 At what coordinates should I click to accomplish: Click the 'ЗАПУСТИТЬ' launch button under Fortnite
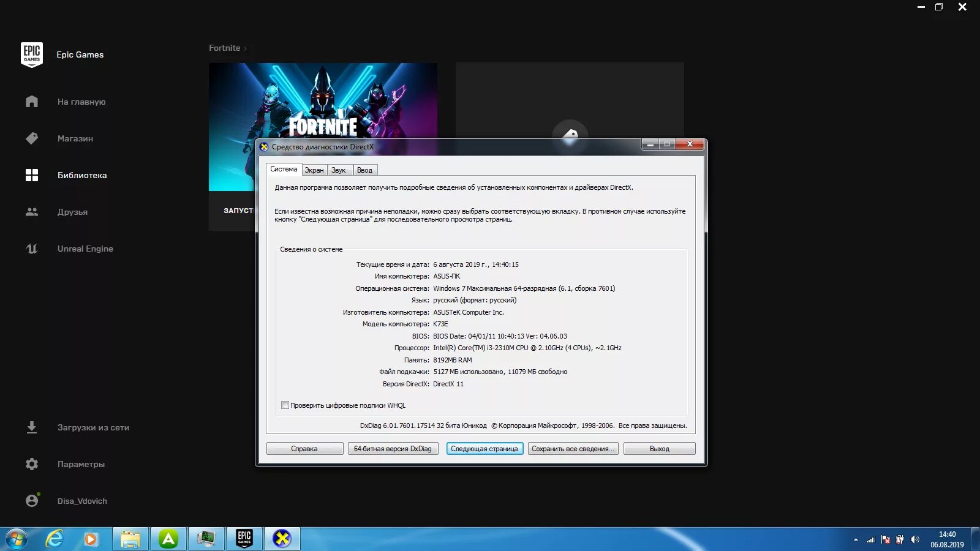point(239,211)
